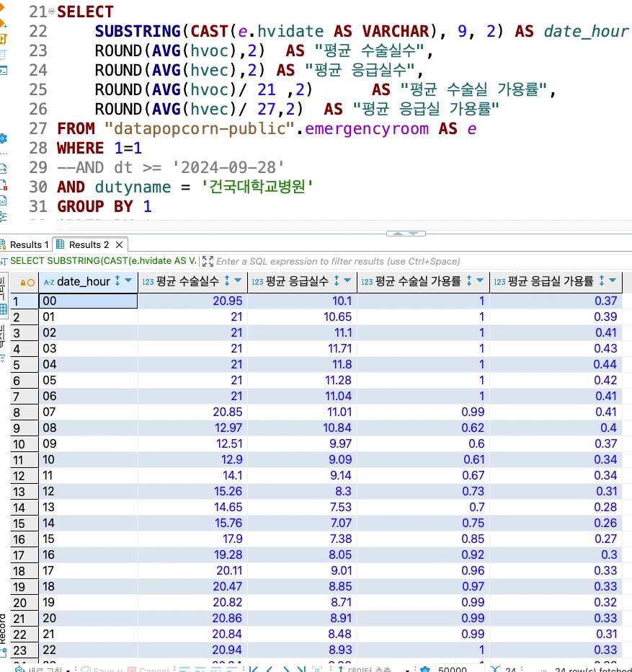The image size is (632, 672).
Task: Open the 평균 수술실수 column filter dropdown
Action: tap(238, 280)
